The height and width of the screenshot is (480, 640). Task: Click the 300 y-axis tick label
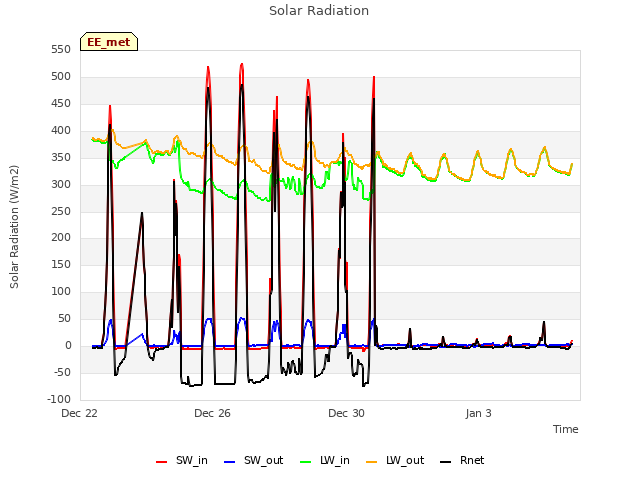tap(61, 184)
